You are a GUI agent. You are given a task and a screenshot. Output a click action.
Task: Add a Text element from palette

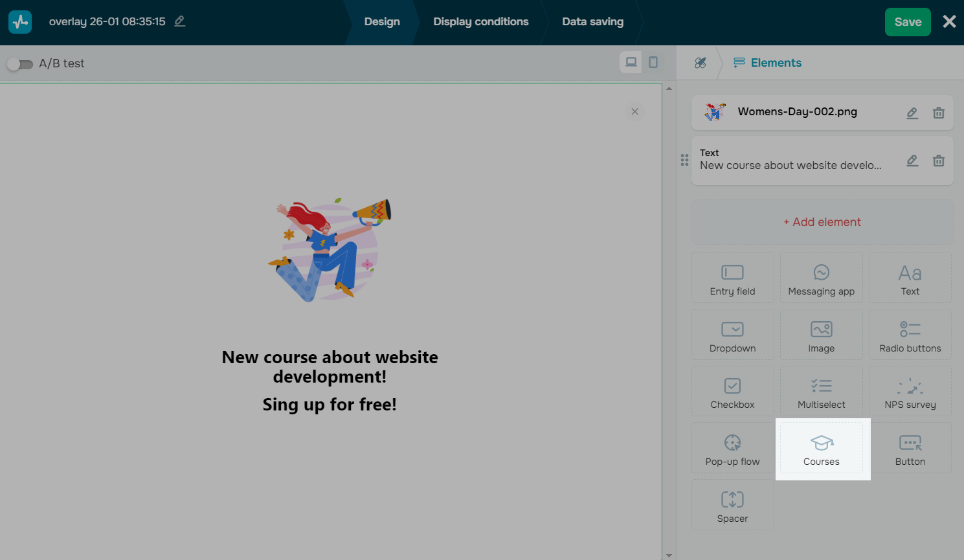pos(910,278)
